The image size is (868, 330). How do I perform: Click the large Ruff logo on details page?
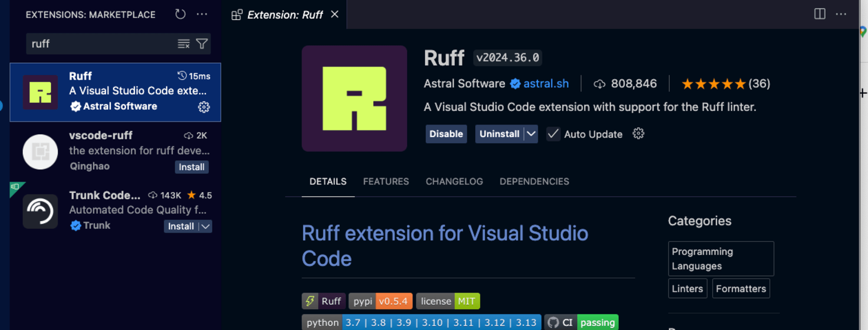pos(354,99)
